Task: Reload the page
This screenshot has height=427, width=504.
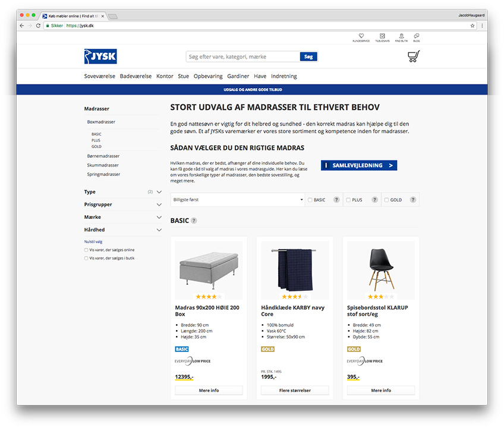Action: point(38,26)
